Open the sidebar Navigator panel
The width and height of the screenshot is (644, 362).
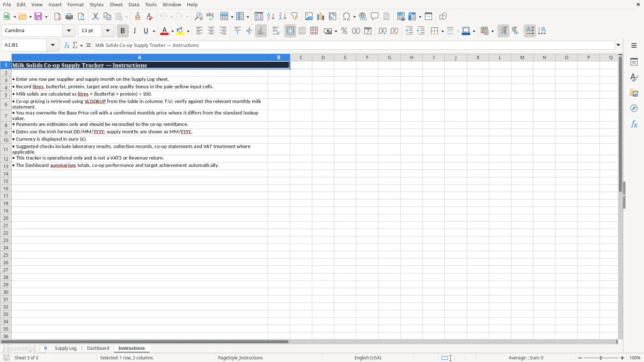point(634,108)
